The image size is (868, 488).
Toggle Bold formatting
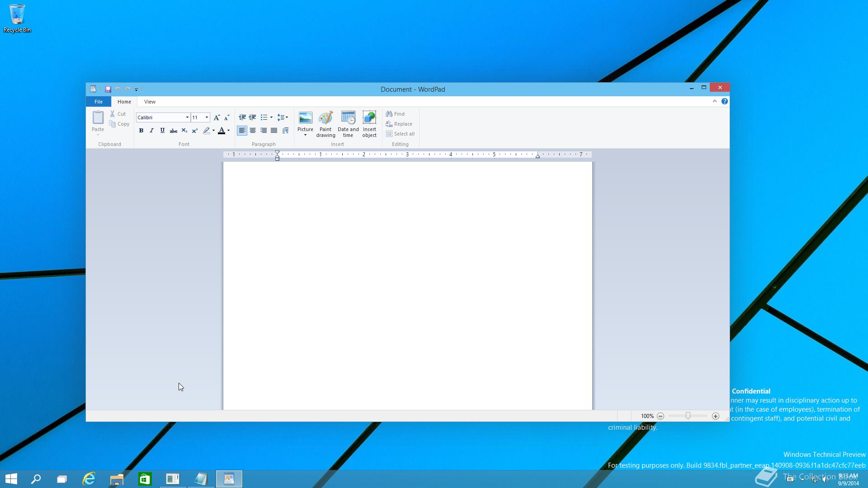point(141,131)
